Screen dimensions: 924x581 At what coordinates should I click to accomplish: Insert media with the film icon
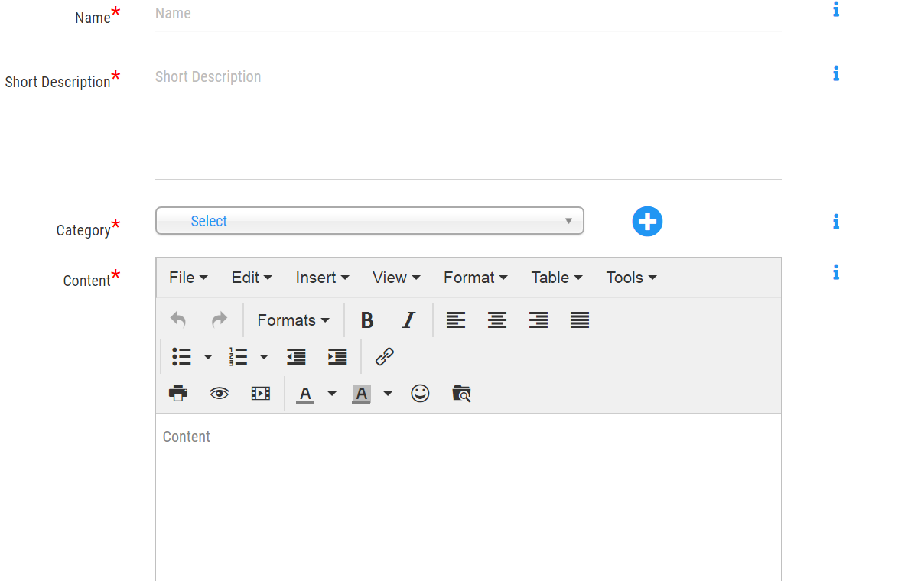tap(261, 394)
